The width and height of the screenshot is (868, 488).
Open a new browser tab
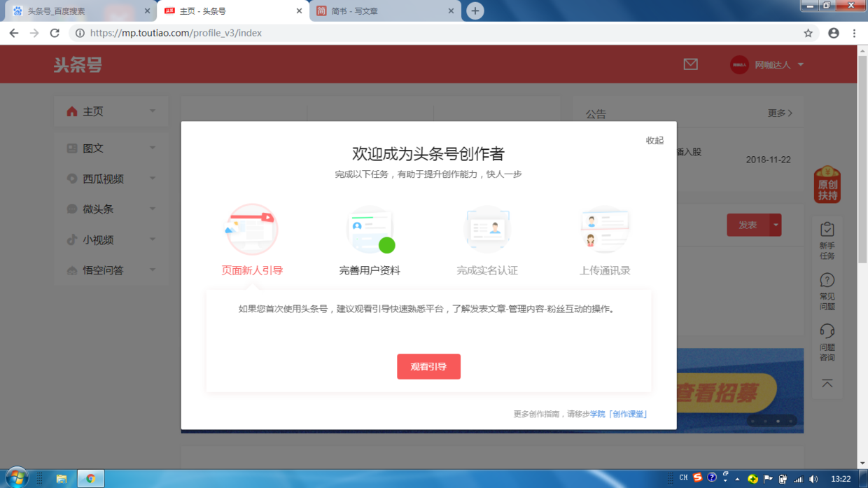point(475,11)
